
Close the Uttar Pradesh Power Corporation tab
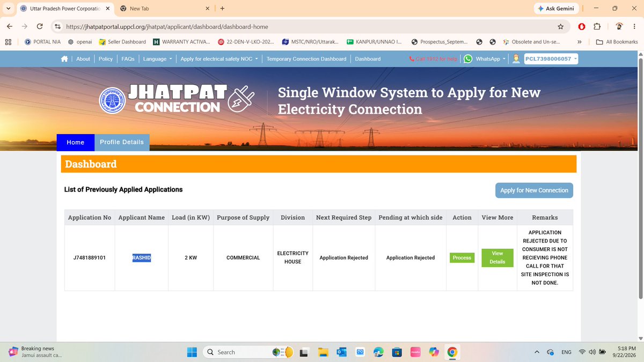(107, 9)
